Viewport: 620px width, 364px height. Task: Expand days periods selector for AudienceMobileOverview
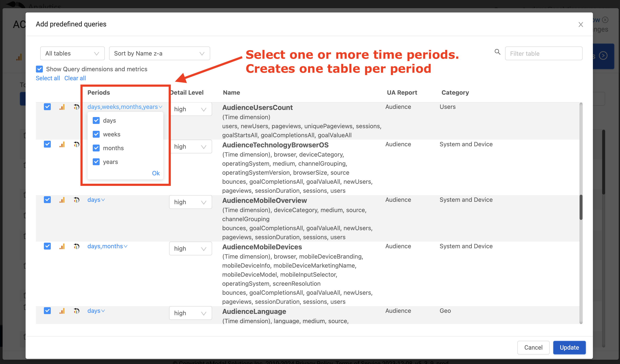pos(96,200)
